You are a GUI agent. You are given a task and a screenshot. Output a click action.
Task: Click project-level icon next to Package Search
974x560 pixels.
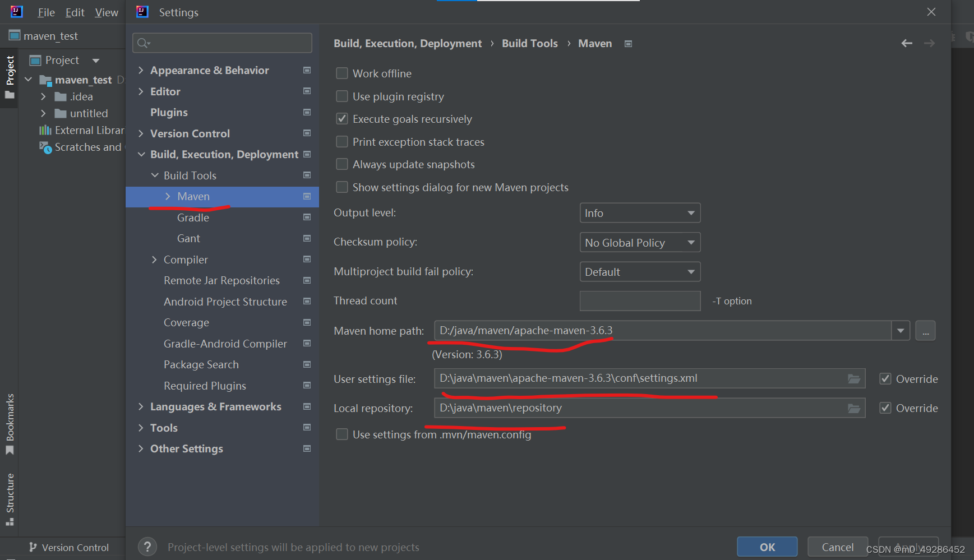click(x=307, y=364)
